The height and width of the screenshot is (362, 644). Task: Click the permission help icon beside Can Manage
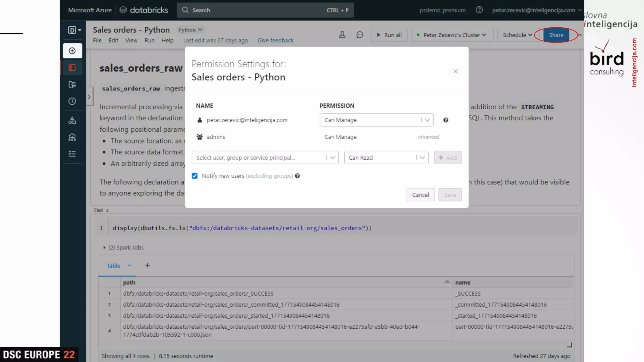[446, 120]
